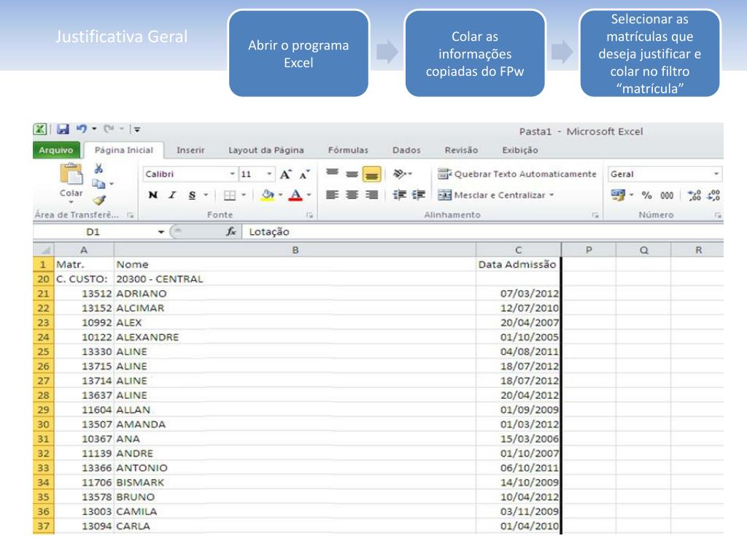Select the Format Painter brush icon
This screenshot has width=747, height=560.
[x=99, y=200]
